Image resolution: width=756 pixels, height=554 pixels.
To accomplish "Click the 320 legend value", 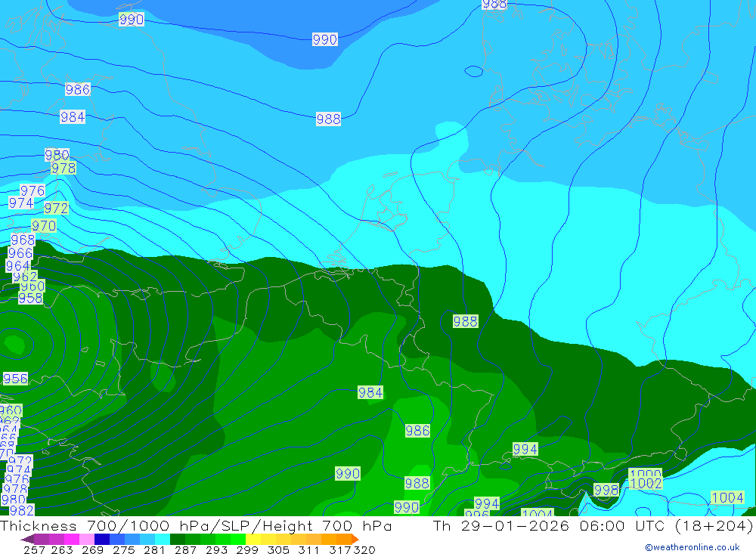I will (364, 549).
